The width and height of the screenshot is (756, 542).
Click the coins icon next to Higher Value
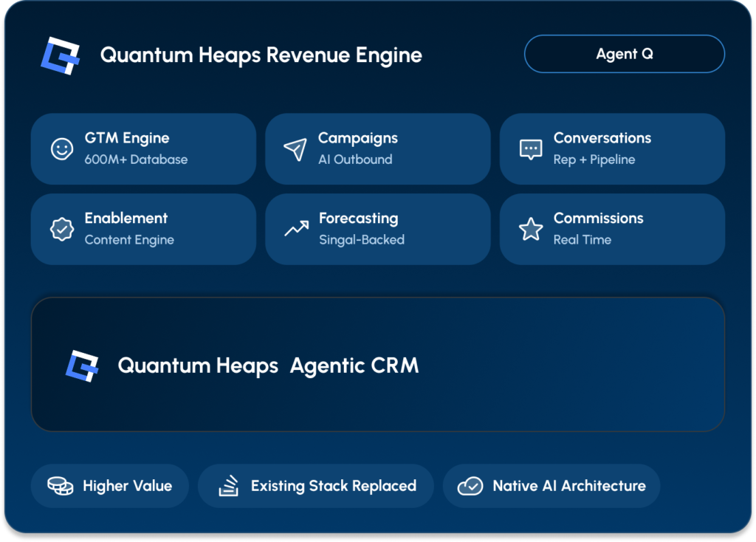pos(61,486)
